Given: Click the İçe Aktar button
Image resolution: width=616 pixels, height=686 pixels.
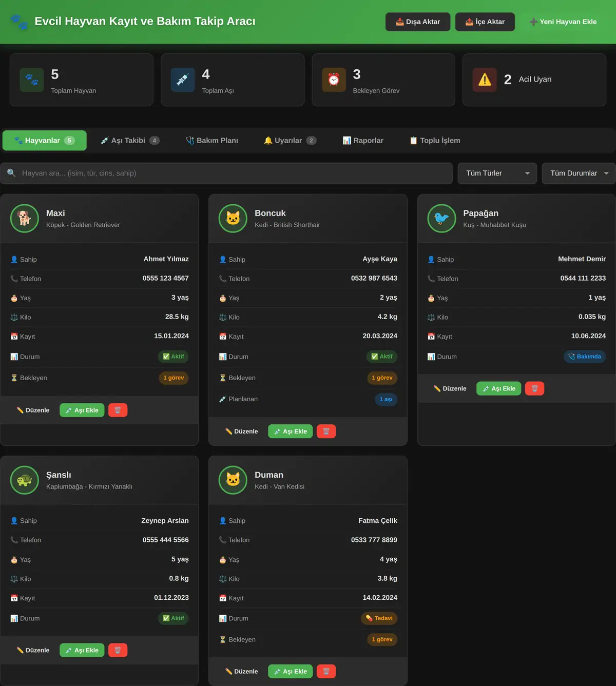Looking at the screenshot, I should (485, 22).
